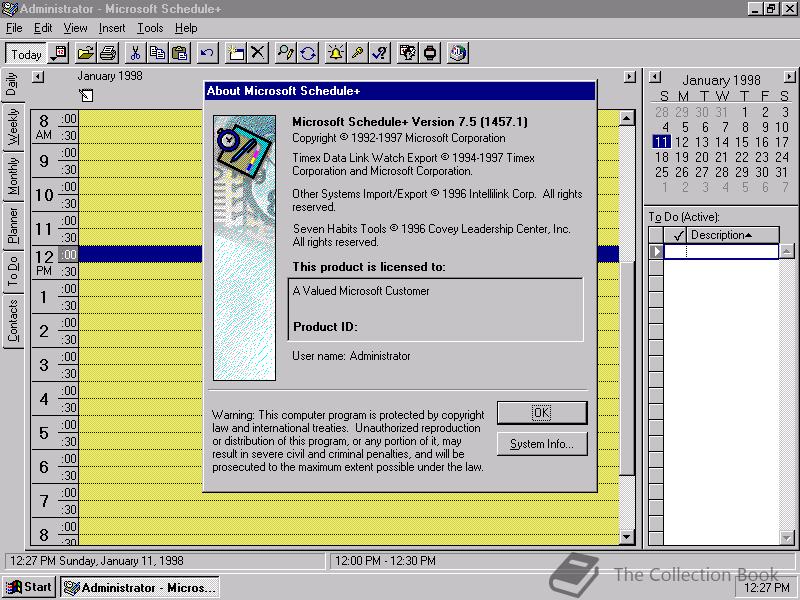Viewport: 800px width, 600px height.
Task: Click the Today toolbar button
Action: (26, 54)
